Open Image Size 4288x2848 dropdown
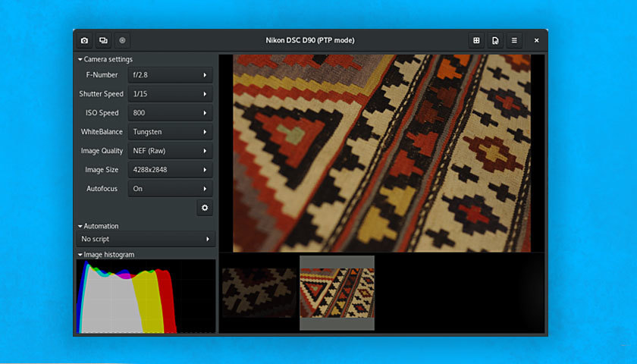Viewport: 637px width, 364px height. [170, 170]
